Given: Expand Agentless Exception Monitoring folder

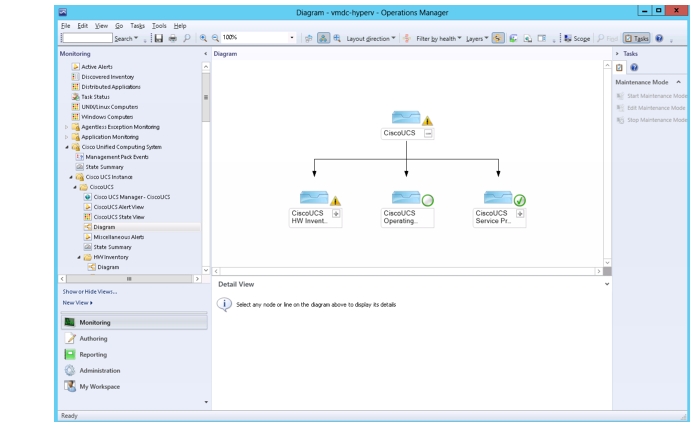Looking at the screenshot, I should [x=67, y=127].
